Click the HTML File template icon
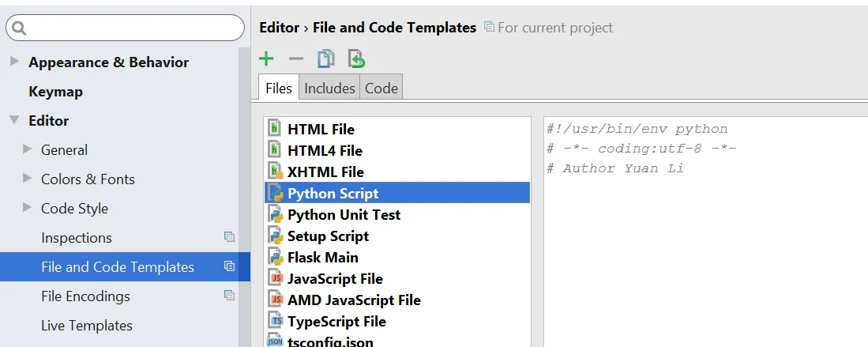868x347 pixels. point(275,129)
